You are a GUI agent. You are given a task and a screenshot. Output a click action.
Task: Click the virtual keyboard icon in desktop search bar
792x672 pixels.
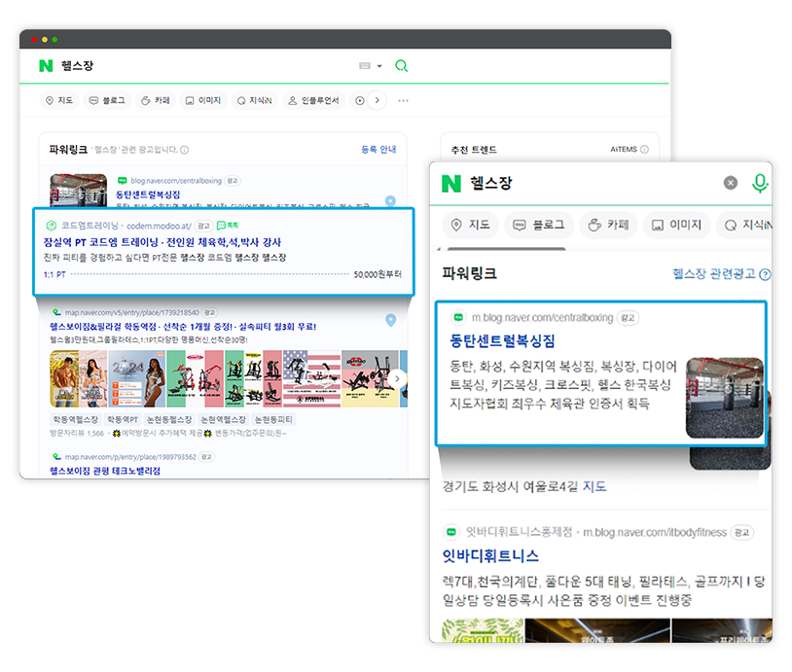(365, 65)
